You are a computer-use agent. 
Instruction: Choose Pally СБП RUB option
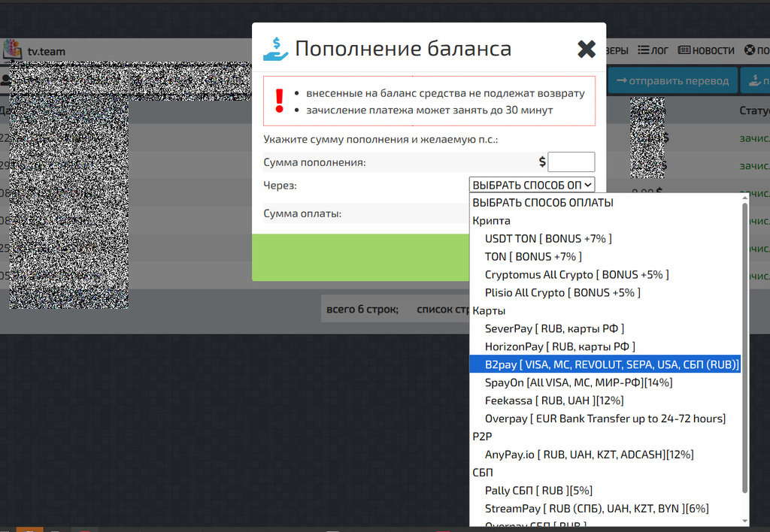click(538, 491)
